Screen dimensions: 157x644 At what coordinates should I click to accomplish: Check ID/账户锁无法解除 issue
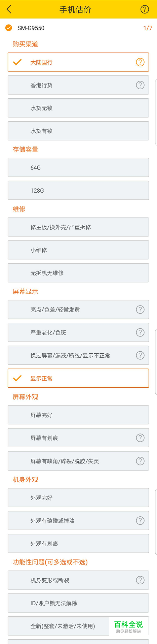coord(78,603)
